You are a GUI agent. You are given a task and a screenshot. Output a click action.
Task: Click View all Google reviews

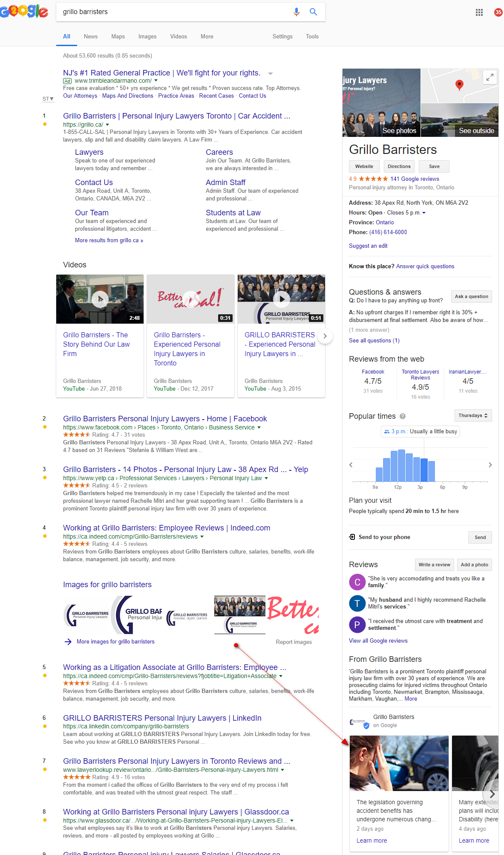(378, 641)
